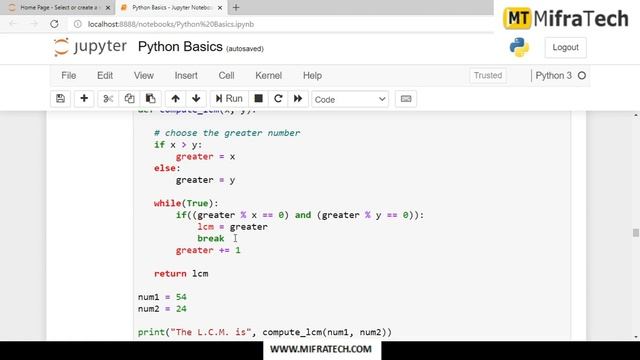Image resolution: width=640 pixels, height=360 pixels.
Task: Click the 'greater = x' assignment line
Action: coord(205,157)
